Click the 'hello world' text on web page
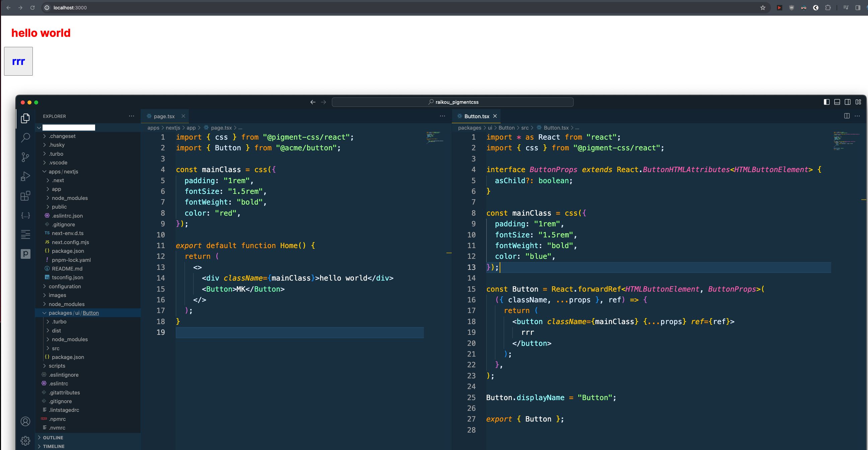Image resolution: width=868 pixels, height=450 pixels. [x=41, y=33]
